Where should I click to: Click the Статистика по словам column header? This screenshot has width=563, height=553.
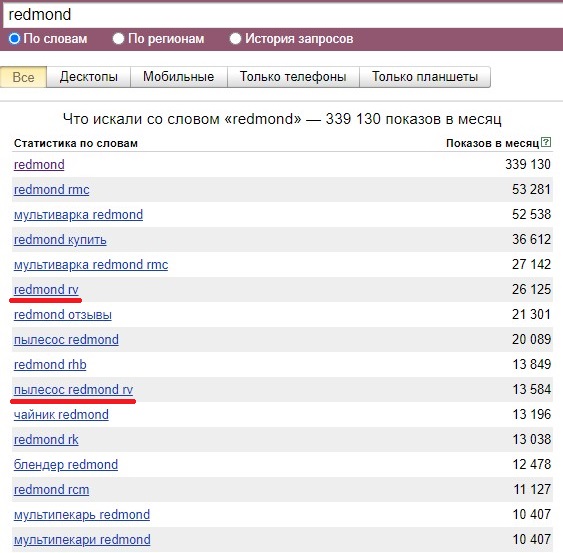pos(76,143)
